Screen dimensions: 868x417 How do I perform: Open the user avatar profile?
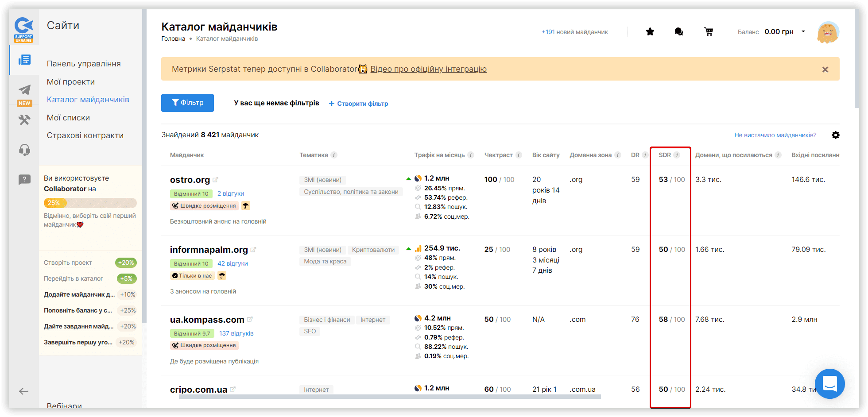pos(828,32)
